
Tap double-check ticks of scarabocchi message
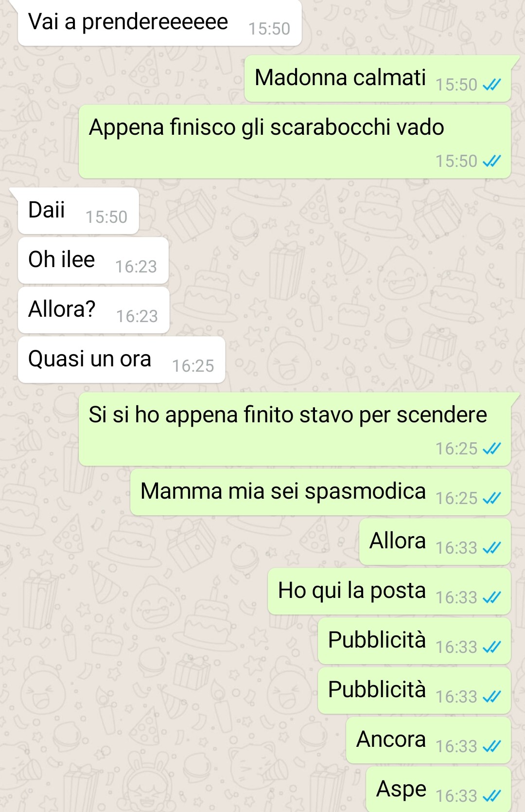(x=491, y=161)
